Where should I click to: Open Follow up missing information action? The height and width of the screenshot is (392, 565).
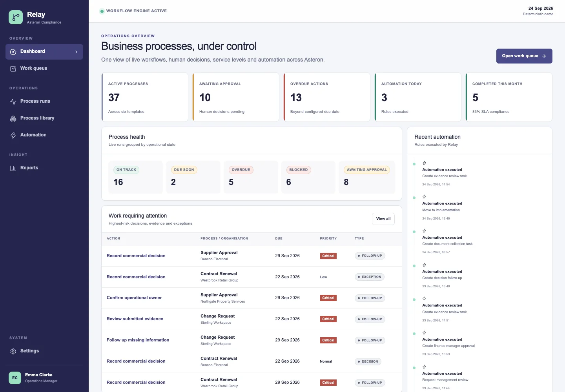coord(138,340)
